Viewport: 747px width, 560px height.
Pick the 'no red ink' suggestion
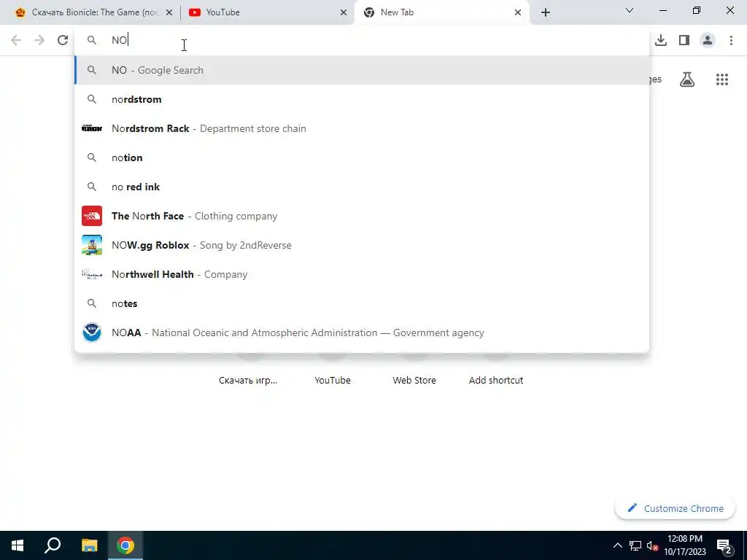pos(362,187)
